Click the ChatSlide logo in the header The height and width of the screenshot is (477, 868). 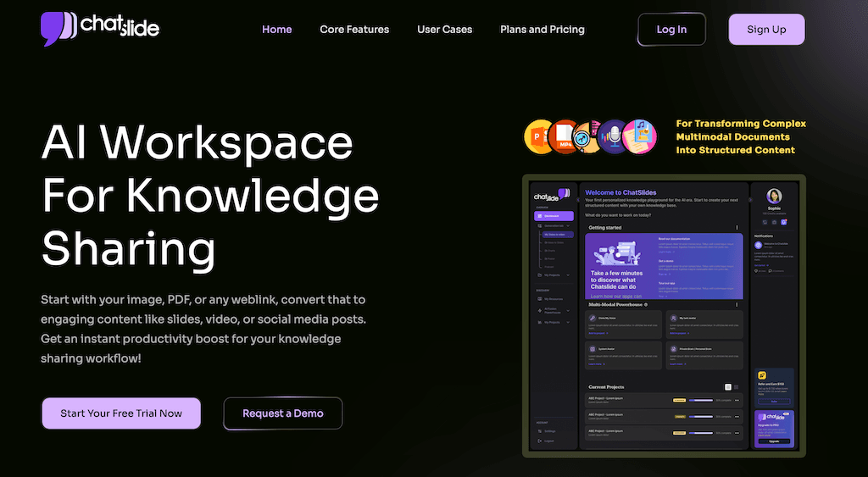pos(99,28)
